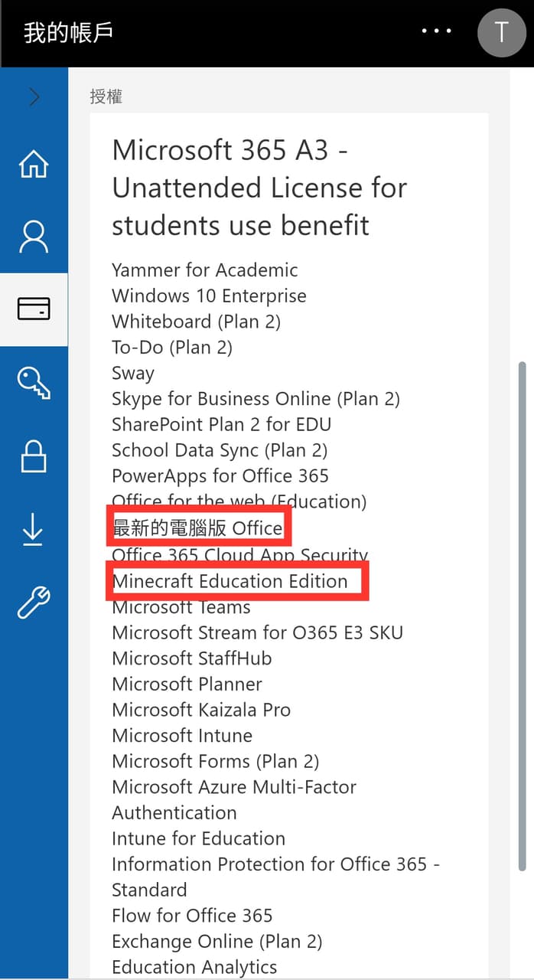Click Microsoft Stream for O365 E3 SKU
Screen dimensions: 534x980
click(257, 633)
